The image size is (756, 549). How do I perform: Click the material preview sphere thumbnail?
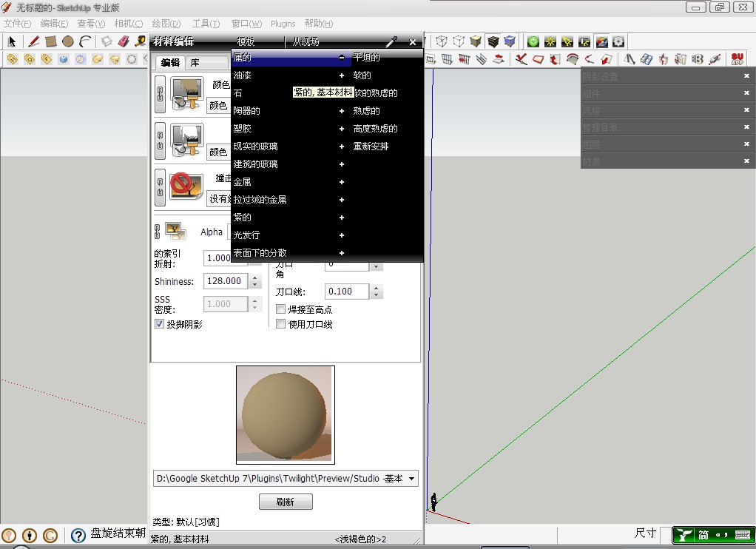(286, 415)
